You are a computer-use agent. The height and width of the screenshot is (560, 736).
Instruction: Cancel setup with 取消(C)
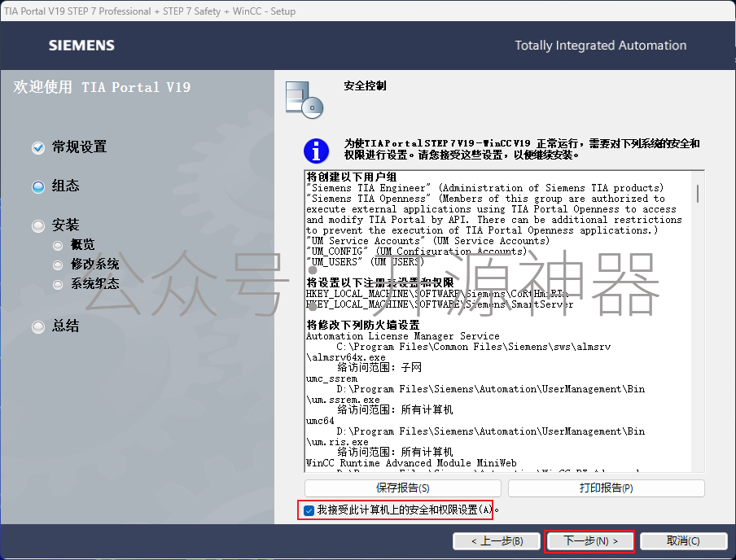(683, 541)
